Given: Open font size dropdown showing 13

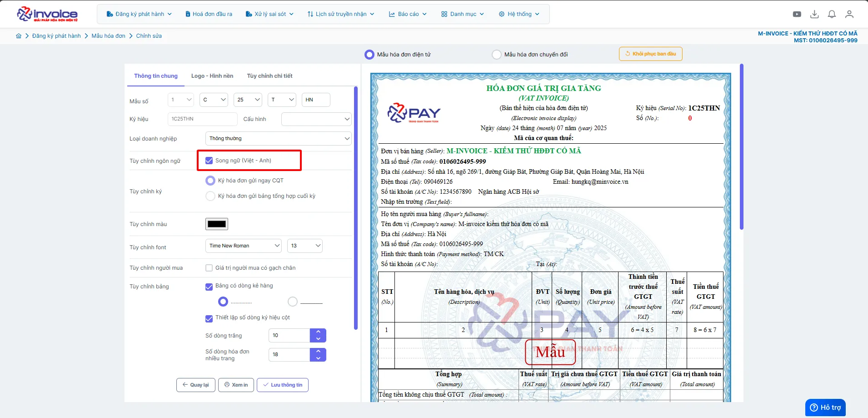Looking at the screenshot, I should click(305, 246).
